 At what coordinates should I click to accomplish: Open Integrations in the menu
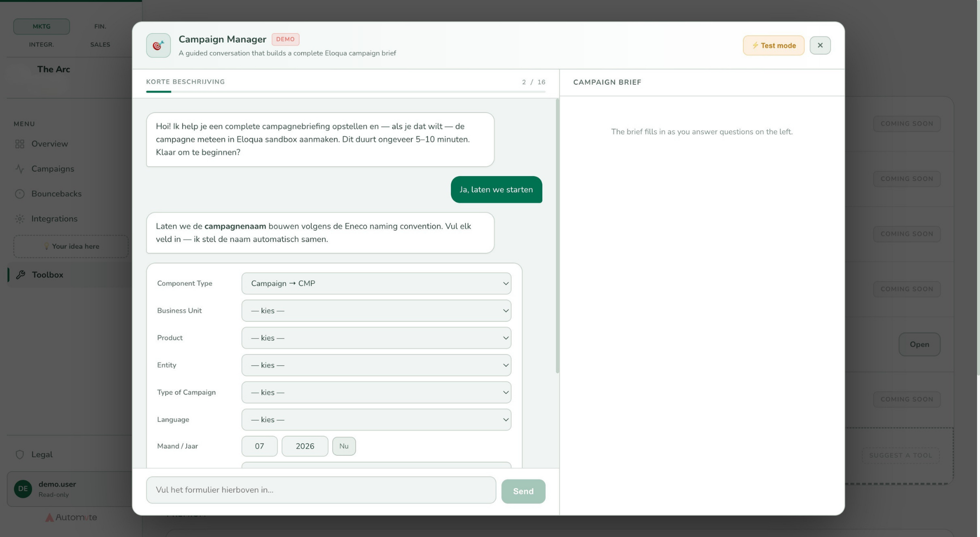click(x=54, y=219)
